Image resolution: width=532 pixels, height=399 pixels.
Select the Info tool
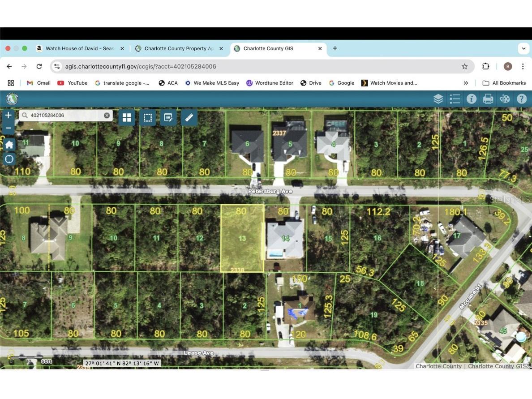coord(471,99)
